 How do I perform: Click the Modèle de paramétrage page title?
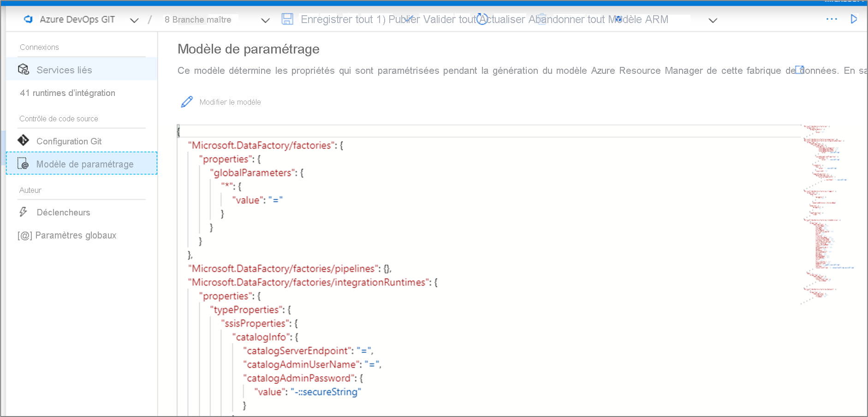249,49
